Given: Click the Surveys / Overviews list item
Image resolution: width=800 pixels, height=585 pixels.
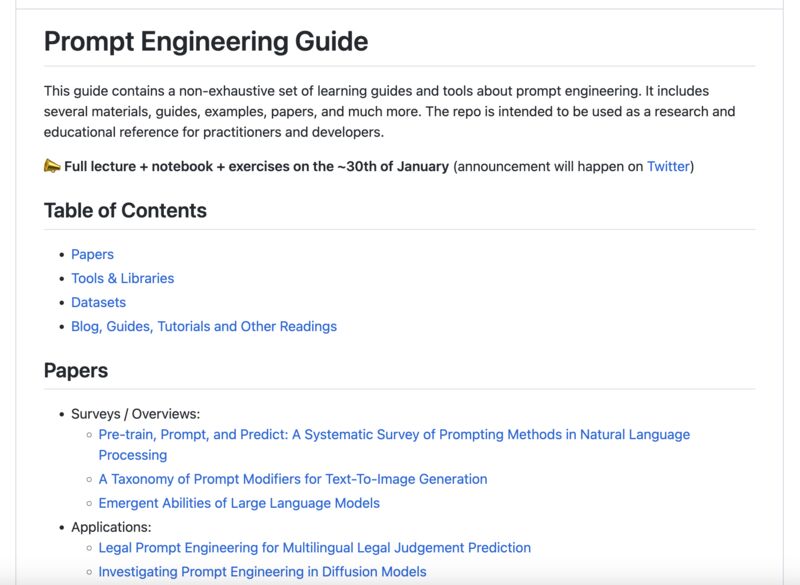Looking at the screenshot, I should [x=136, y=414].
